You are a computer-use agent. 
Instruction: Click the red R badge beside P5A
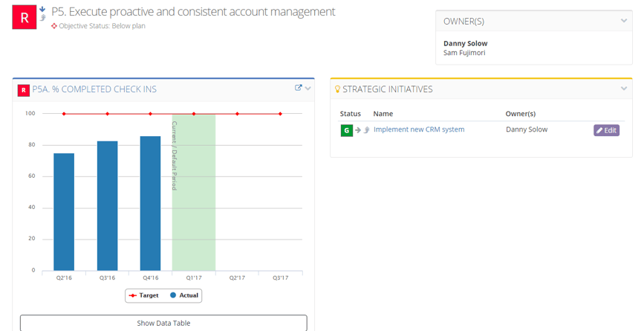[24, 90]
